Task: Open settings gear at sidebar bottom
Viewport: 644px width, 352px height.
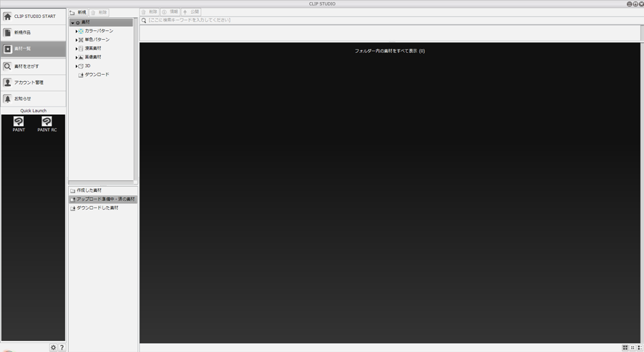Action: pyautogui.click(x=54, y=347)
